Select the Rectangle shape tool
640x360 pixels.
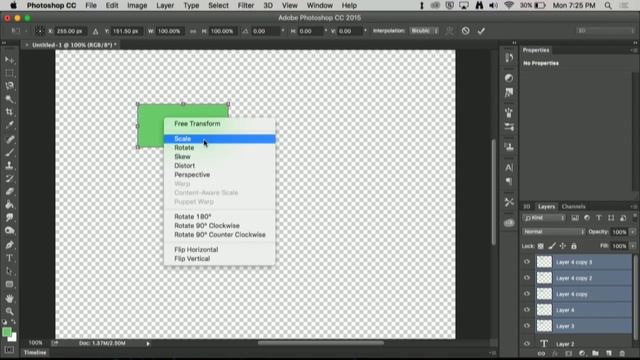(9, 284)
